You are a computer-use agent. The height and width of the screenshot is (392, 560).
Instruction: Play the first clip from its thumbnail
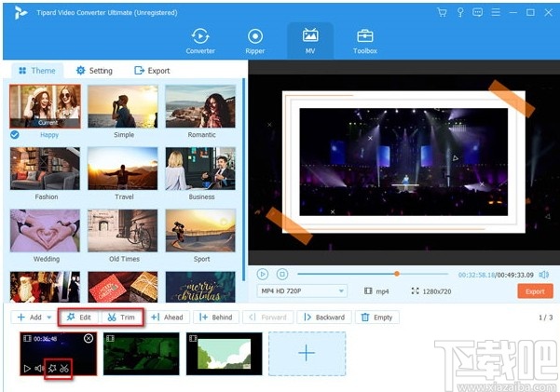tap(27, 368)
